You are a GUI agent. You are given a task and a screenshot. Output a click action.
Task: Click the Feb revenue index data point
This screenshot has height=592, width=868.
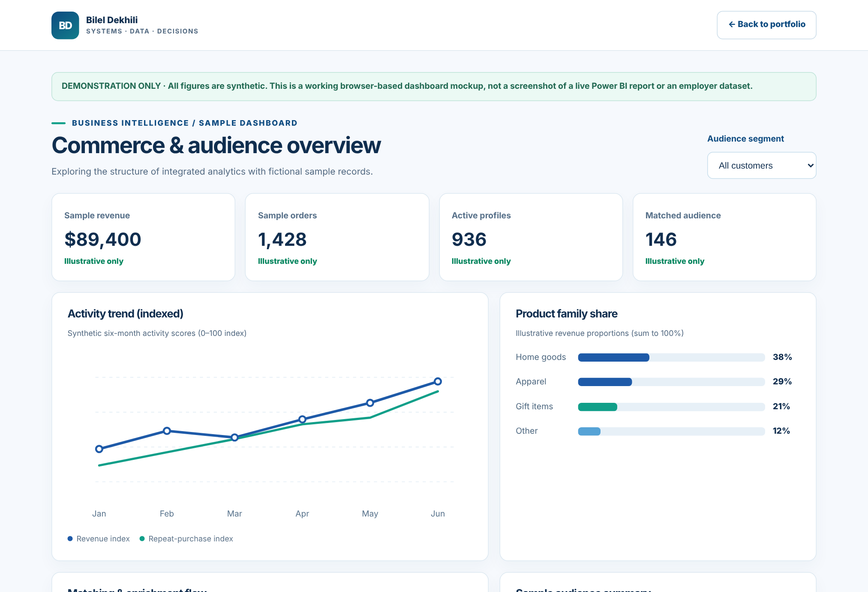(167, 431)
